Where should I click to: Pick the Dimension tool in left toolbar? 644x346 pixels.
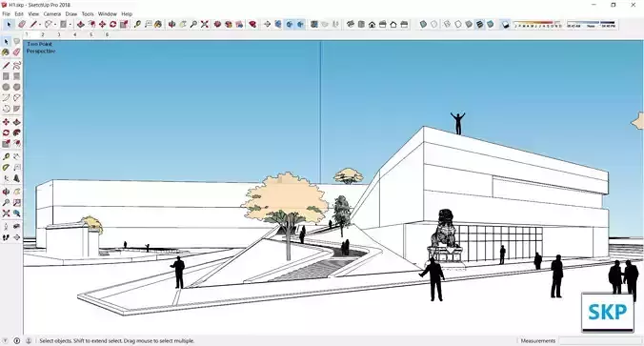[x=16, y=156]
